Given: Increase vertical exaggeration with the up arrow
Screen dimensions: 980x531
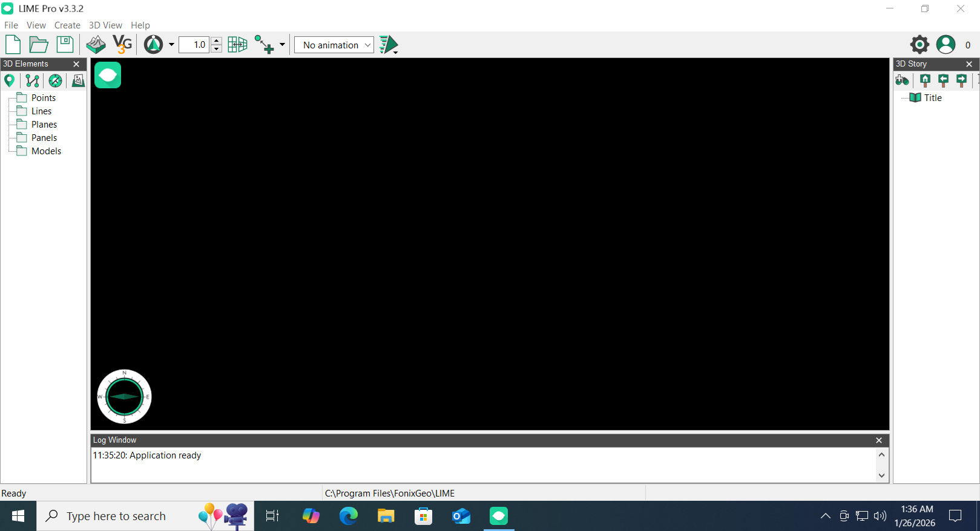Looking at the screenshot, I should (216, 41).
